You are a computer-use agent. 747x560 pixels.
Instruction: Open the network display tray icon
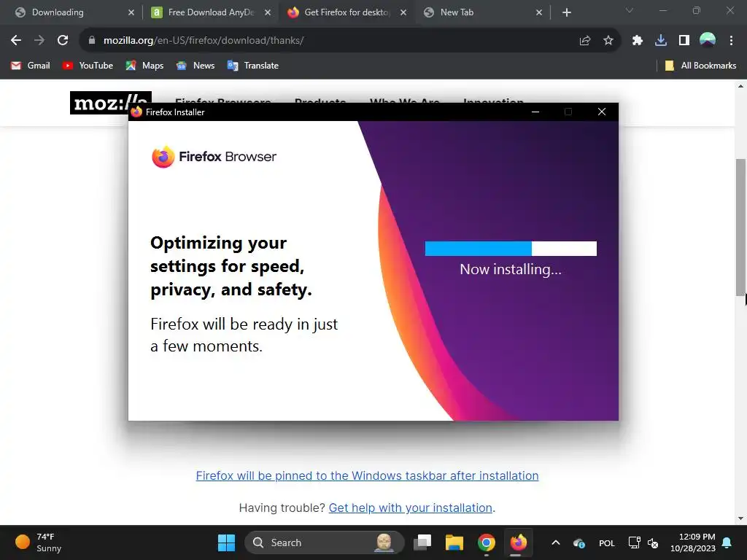[634, 542]
